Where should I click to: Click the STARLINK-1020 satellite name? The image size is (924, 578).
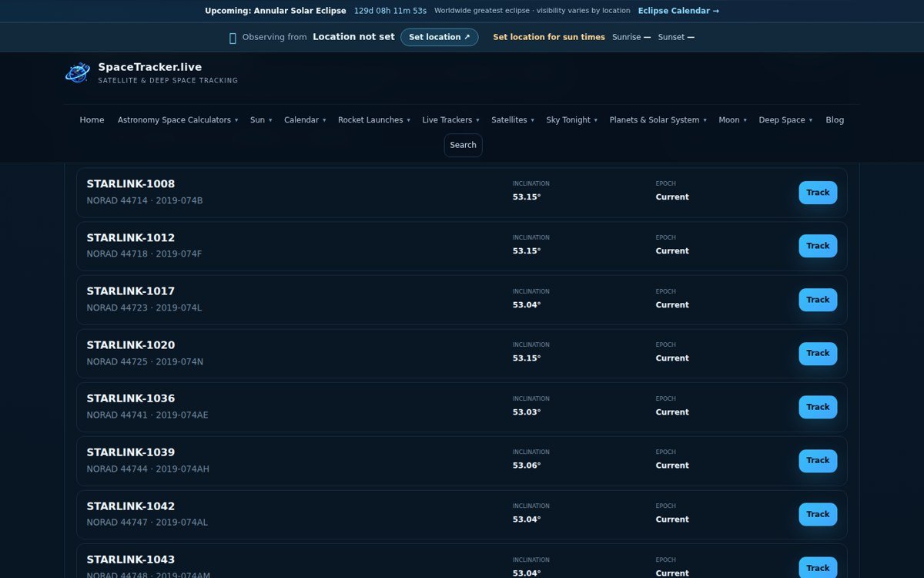pyautogui.click(x=130, y=345)
